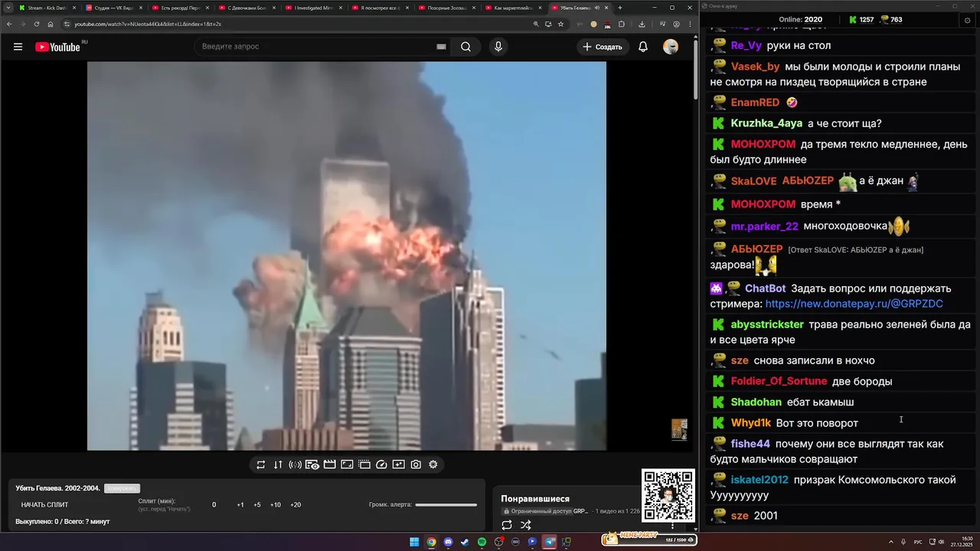Viewport: 980px width, 551px height.
Task: Go back with the browser back arrow
Action: [9, 24]
